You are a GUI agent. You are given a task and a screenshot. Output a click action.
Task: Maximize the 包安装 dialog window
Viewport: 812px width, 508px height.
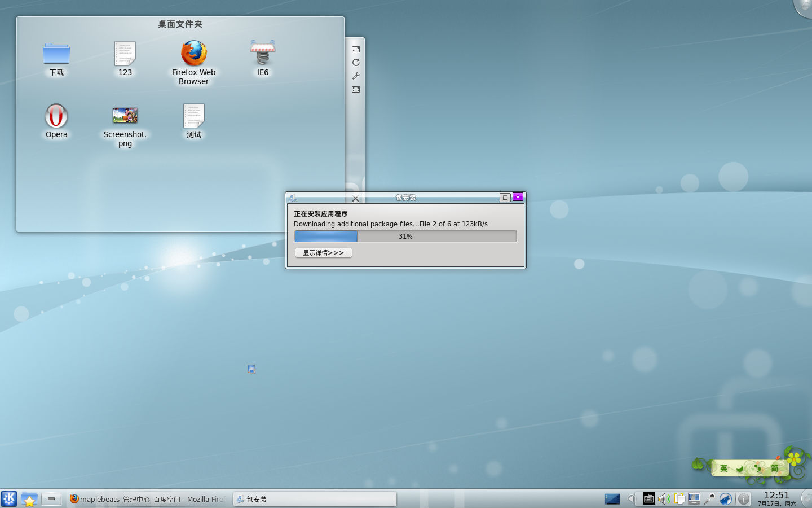coord(505,198)
